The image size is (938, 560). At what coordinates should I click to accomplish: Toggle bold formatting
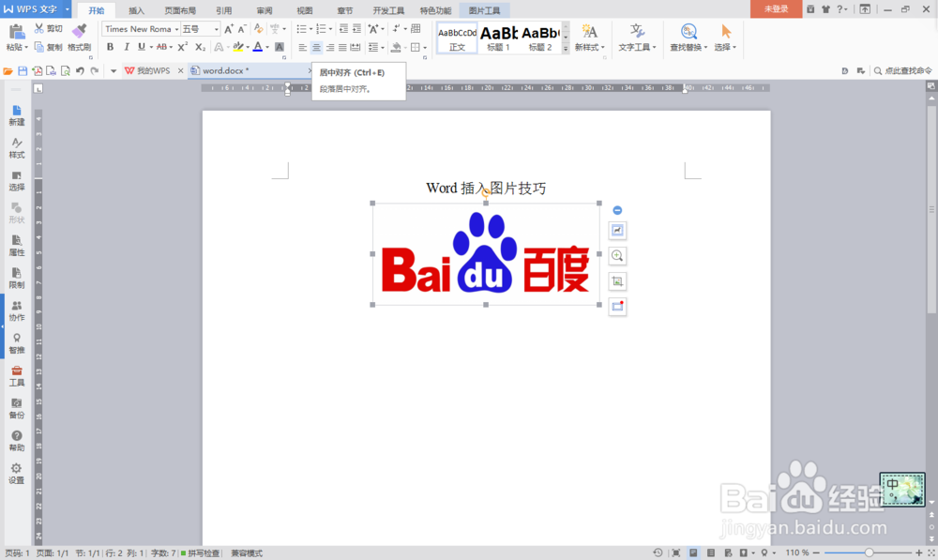pyautogui.click(x=111, y=46)
